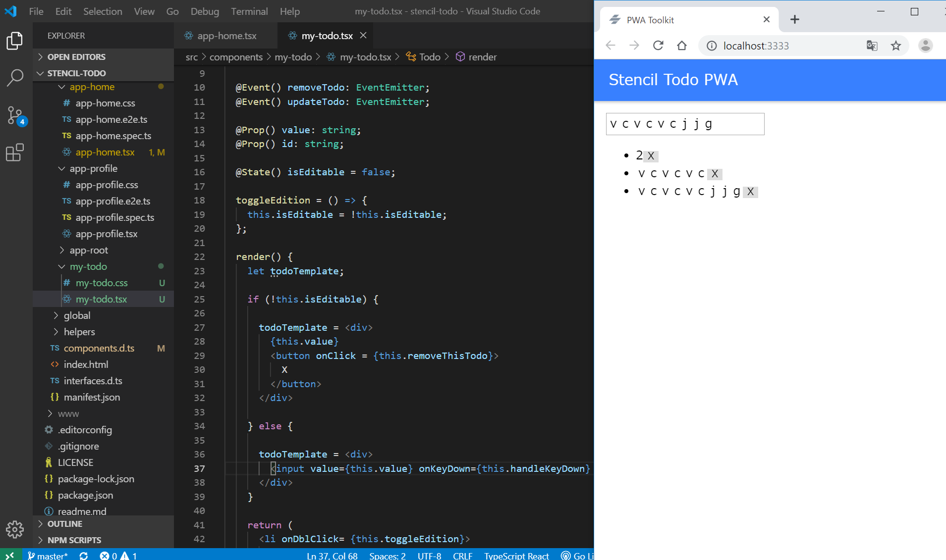This screenshot has height=560, width=946.
Task: Expand the app-root folder
Action: (x=89, y=250)
